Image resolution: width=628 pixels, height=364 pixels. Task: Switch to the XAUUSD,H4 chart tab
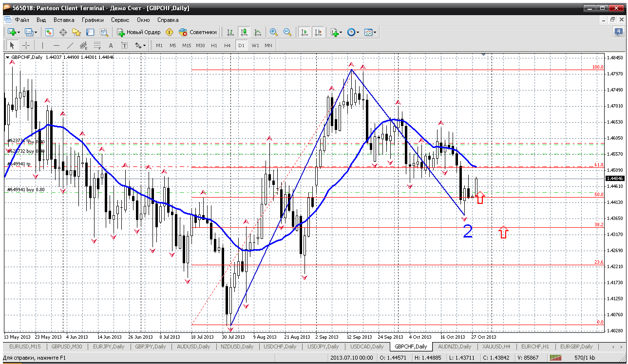(496, 346)
